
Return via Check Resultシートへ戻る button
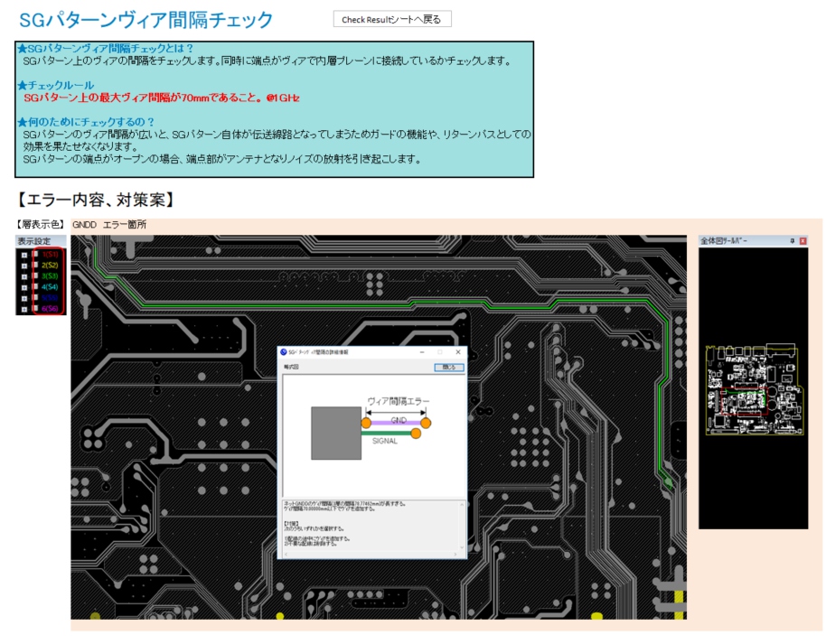392,19
